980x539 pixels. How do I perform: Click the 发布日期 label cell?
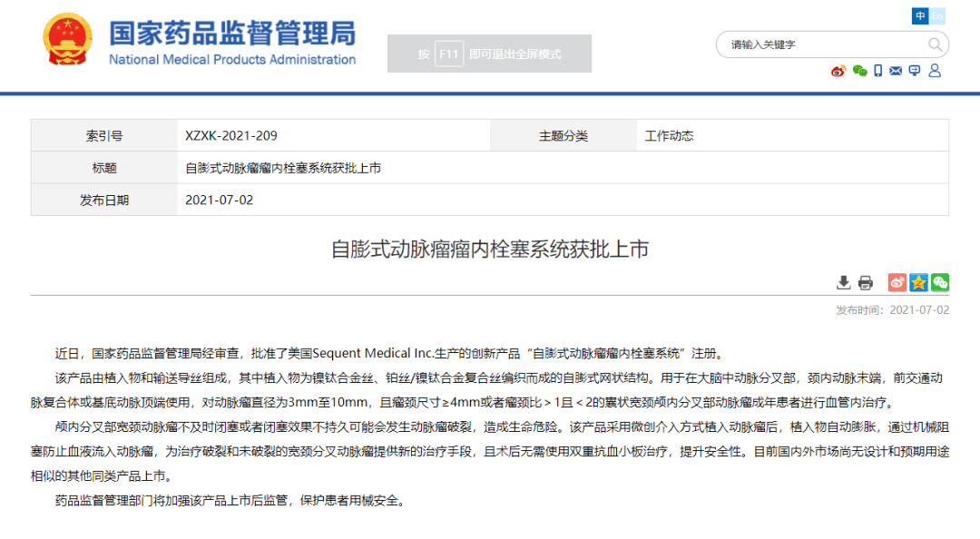point(104,201)
